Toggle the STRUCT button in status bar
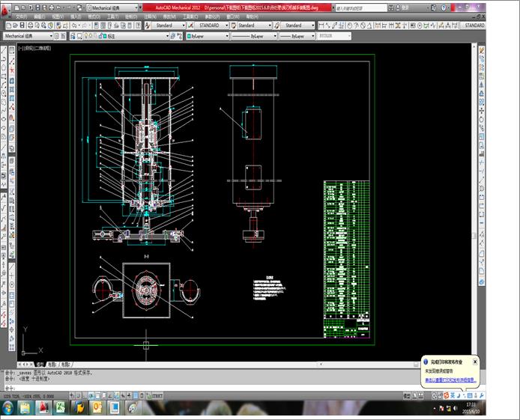The height and width of the screenshot is (420, 520). click(x=157, y=395)
